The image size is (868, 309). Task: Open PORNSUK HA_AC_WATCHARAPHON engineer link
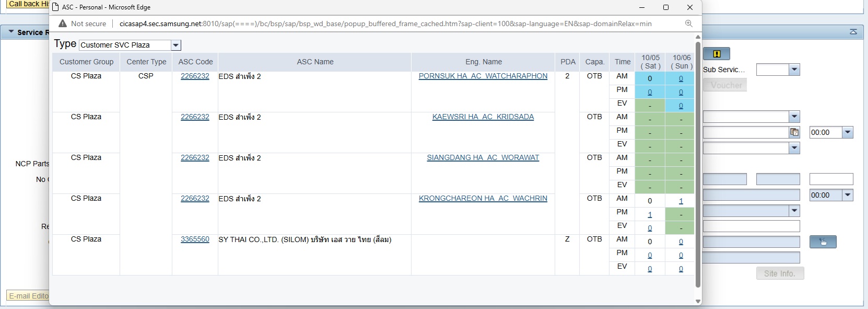pos(483,76)
